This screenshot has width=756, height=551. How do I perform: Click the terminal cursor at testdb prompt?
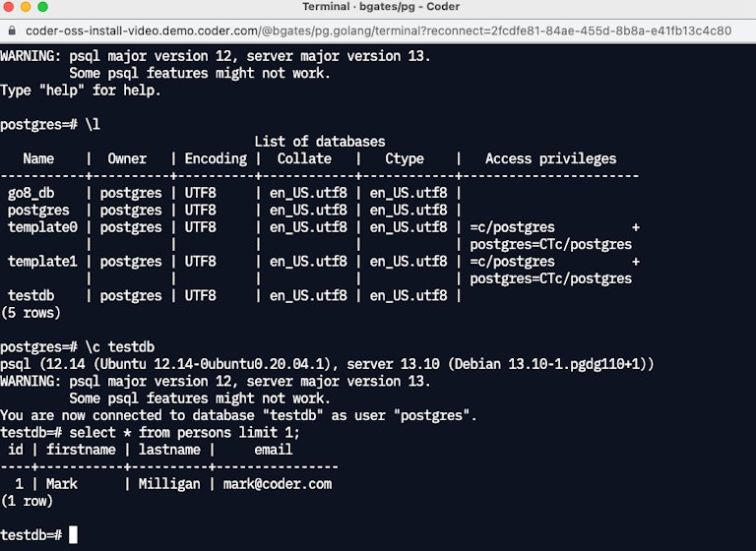(73, 534)
